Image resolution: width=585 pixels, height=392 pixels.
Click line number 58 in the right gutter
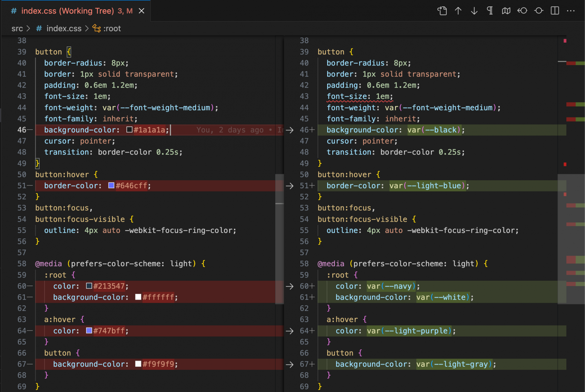pyautogui.click(x=304, y=264)
